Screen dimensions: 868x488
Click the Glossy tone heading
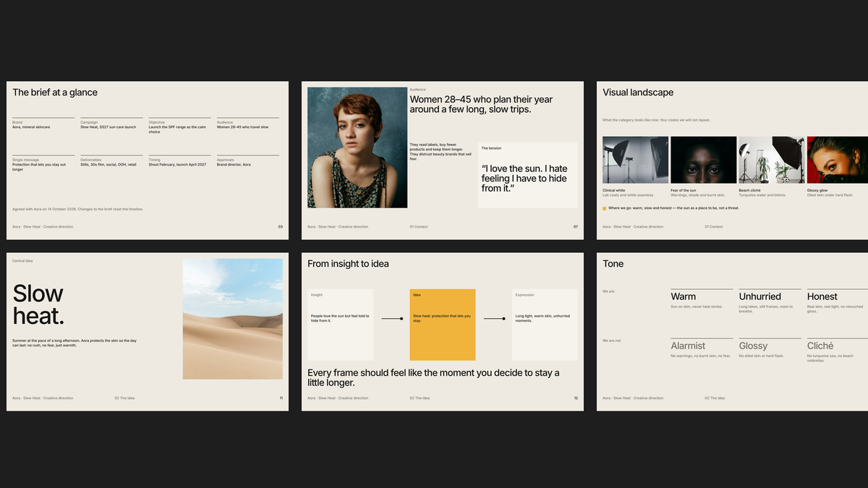click(x=753, y=346)
